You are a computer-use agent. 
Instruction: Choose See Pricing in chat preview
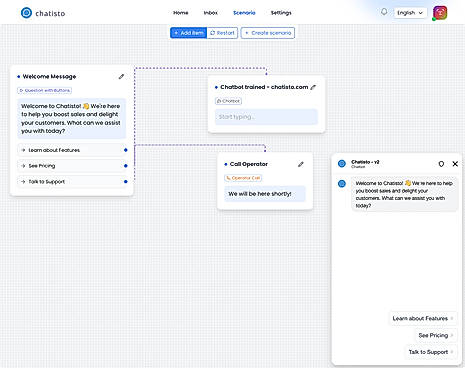436,335
